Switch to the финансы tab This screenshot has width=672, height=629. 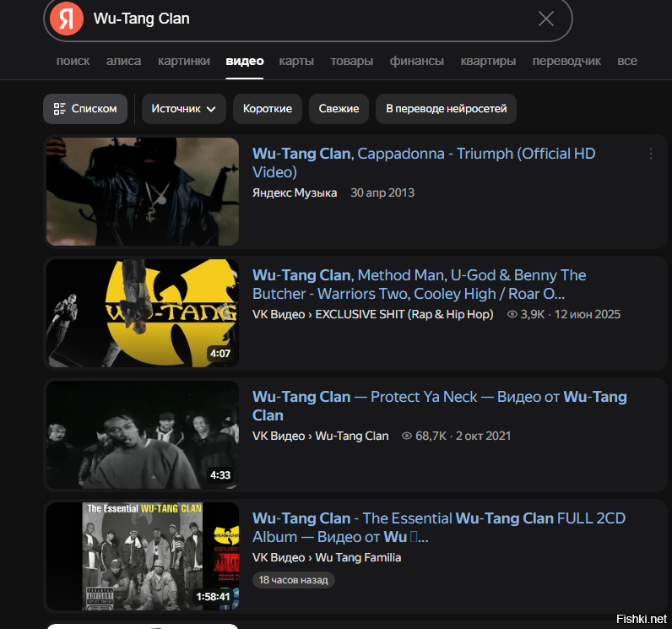coord(416,62)
